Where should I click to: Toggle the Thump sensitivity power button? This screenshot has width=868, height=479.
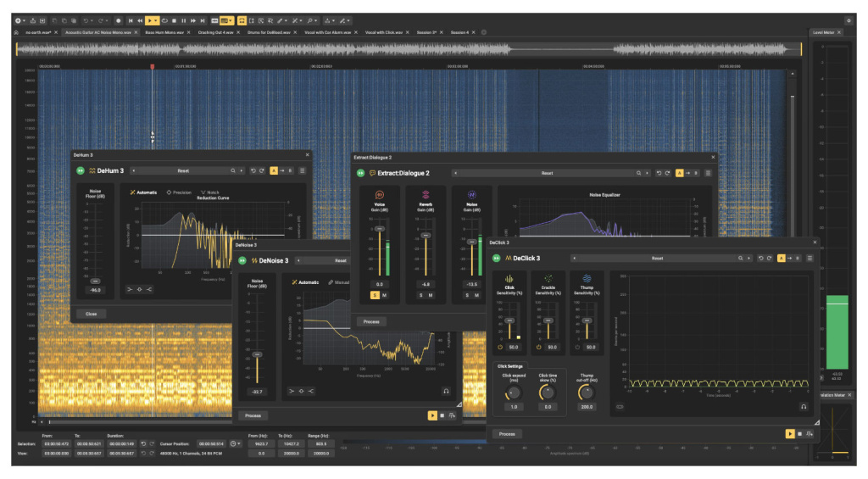(x=577, y=348)
